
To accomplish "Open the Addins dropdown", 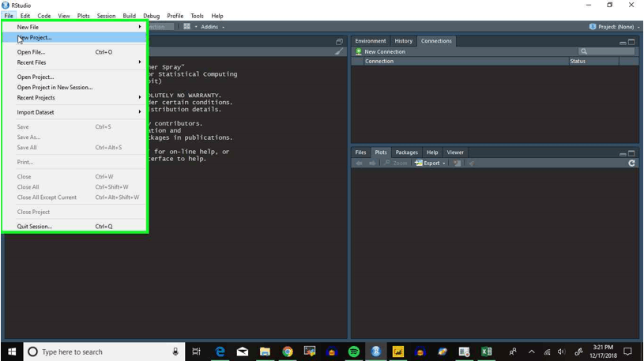I will [x=213, y=27].
